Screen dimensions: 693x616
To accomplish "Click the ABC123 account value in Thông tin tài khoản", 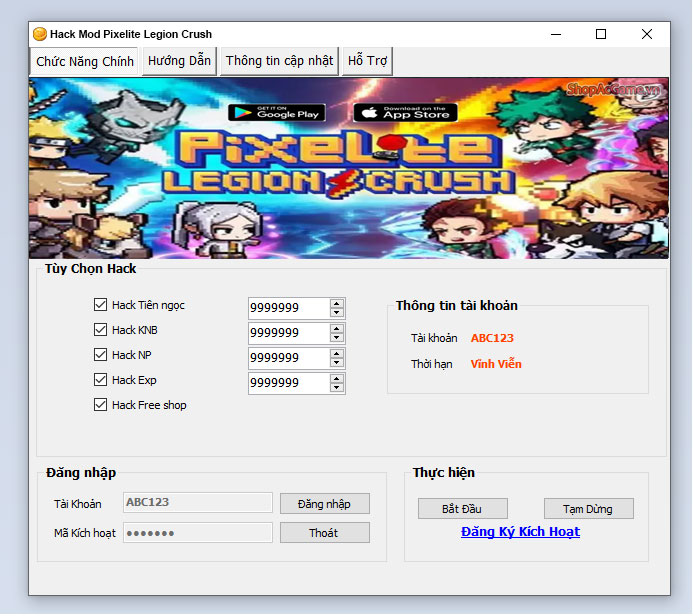I will pyautogui.click(x=492, y=338).
